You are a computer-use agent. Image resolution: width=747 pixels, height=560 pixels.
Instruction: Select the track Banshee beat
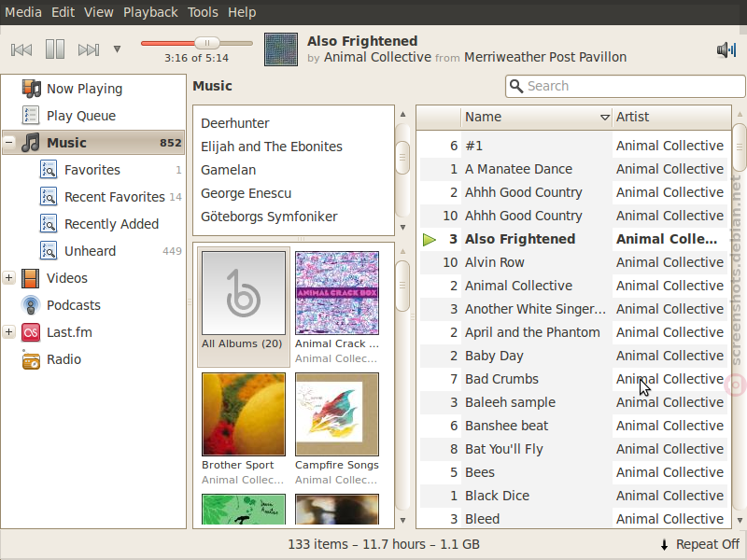(x=573, y=426)
